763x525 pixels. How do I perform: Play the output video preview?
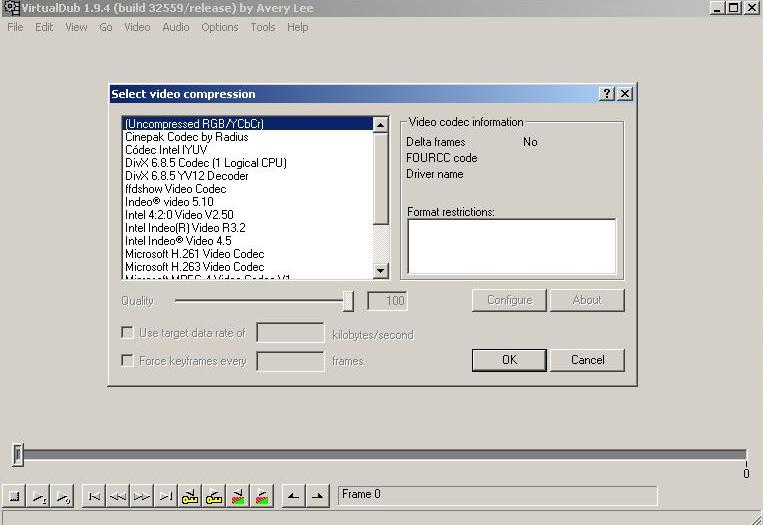pos(62,496)
